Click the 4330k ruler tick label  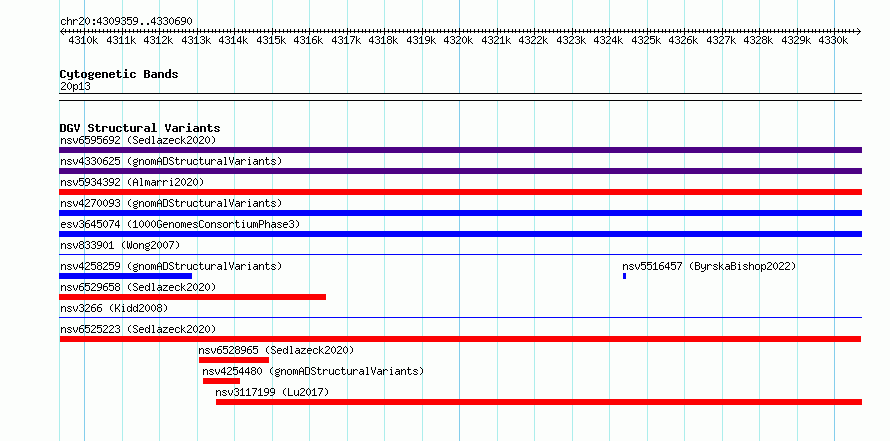(833, 40)
